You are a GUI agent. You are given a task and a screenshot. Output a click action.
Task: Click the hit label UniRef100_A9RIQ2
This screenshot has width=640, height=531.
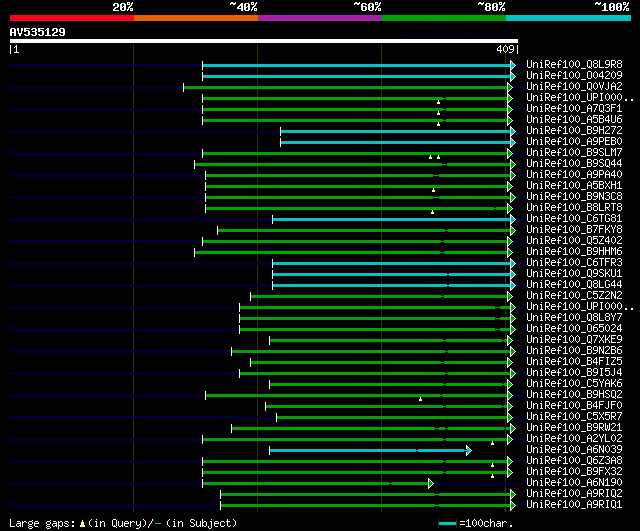click(x=574, y=494)
